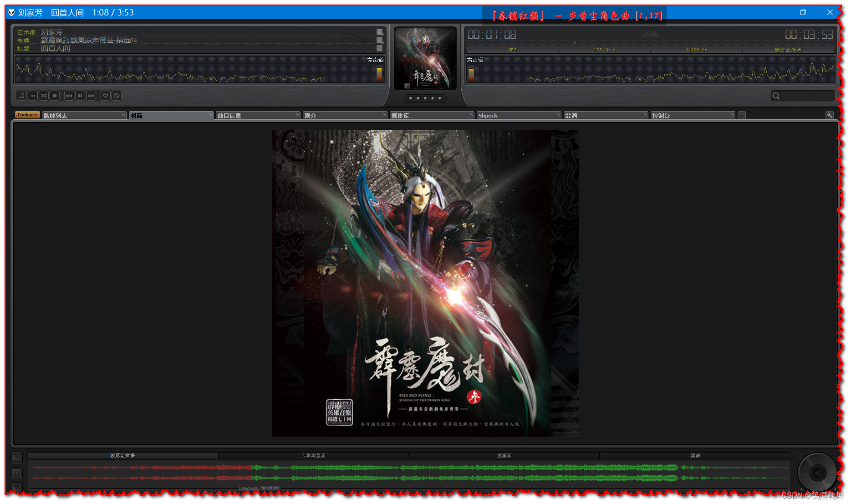Viewport: 851px width, 504px height.
Task: Close the 媒体库 tab
Action: [471, 114]
